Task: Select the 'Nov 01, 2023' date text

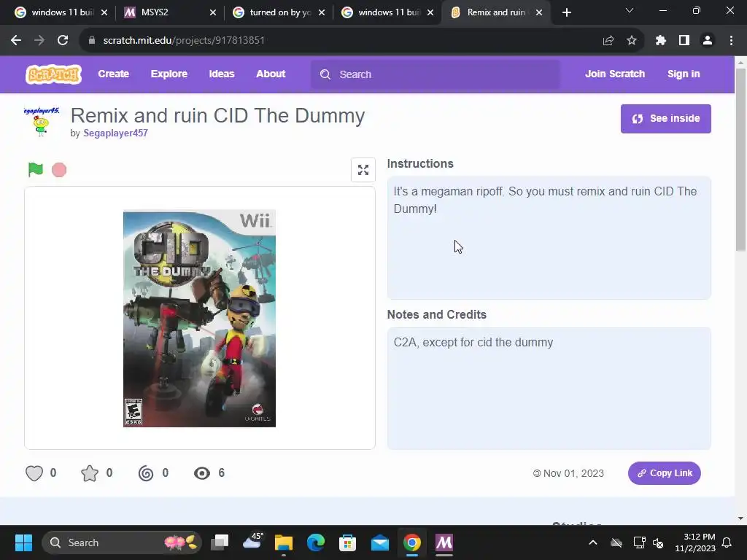Action: 573,473
